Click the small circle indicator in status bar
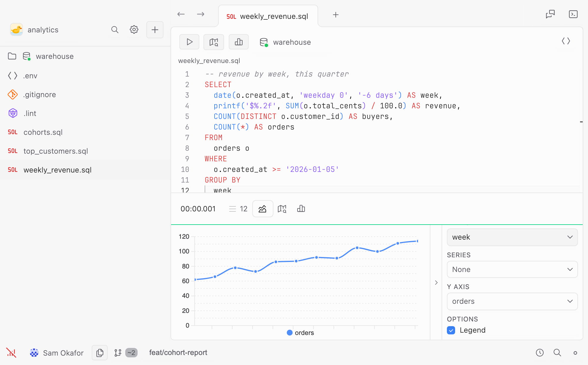 pos(575,353)
